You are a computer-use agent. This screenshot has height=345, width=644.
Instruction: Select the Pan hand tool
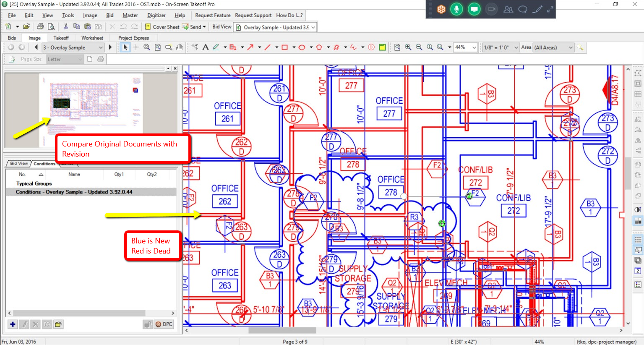click(180, 47)
